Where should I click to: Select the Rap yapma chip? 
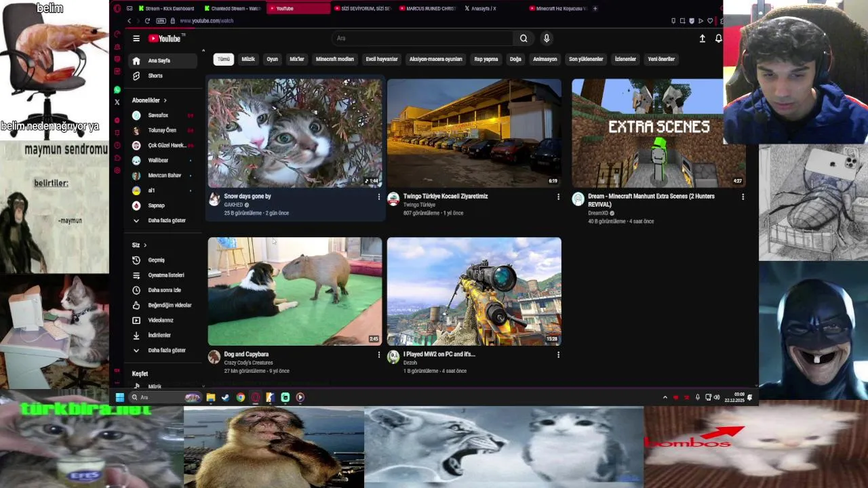click(x=486, y=59)
